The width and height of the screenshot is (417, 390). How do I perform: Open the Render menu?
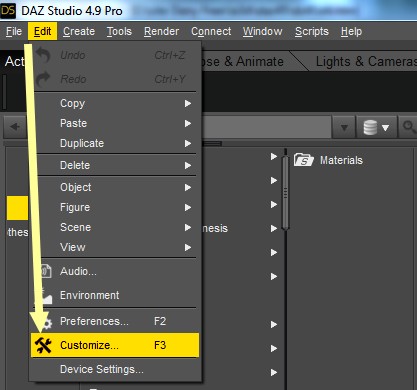coord(161,31)
